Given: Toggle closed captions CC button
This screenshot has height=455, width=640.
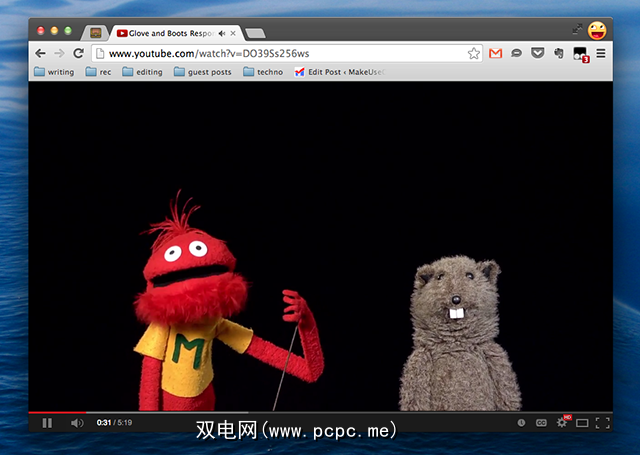Looking at the screenshot, I should pos(541,423).
